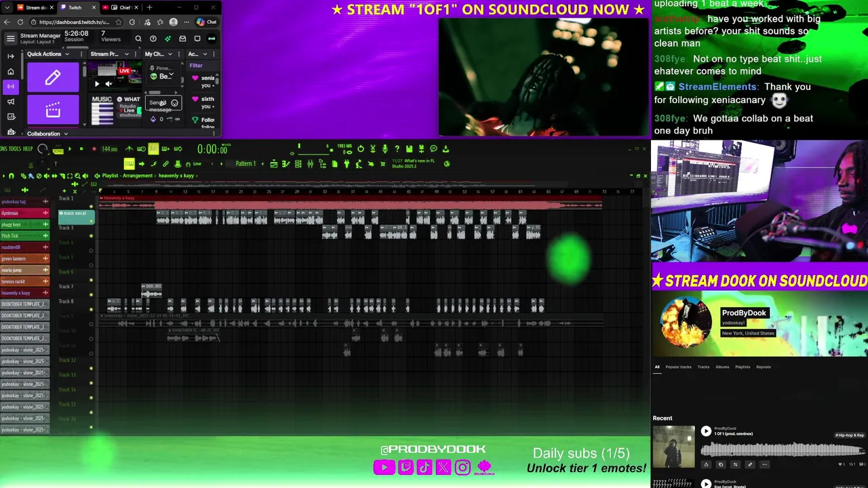This screenshot has height=488, width=868.
Task: Click the Filter link in Activity Feed
Action: [x=196, y=66]
